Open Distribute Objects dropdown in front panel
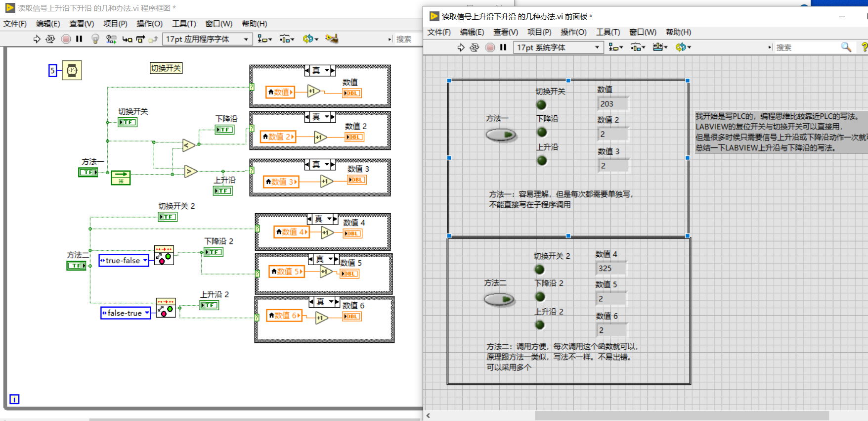The width and height of the screenshot is (868, 421). click(638, 47)
